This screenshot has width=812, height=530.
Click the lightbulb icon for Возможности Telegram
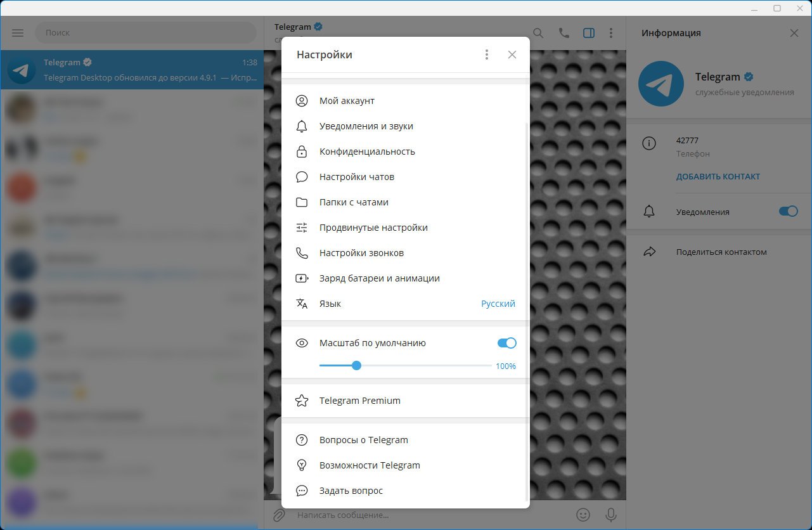(302, 465)
